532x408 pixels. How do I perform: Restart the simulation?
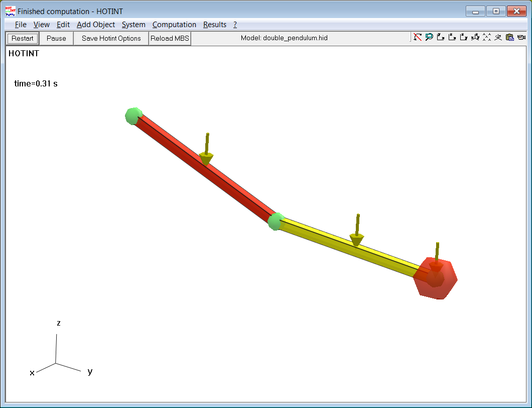(22, 38)
